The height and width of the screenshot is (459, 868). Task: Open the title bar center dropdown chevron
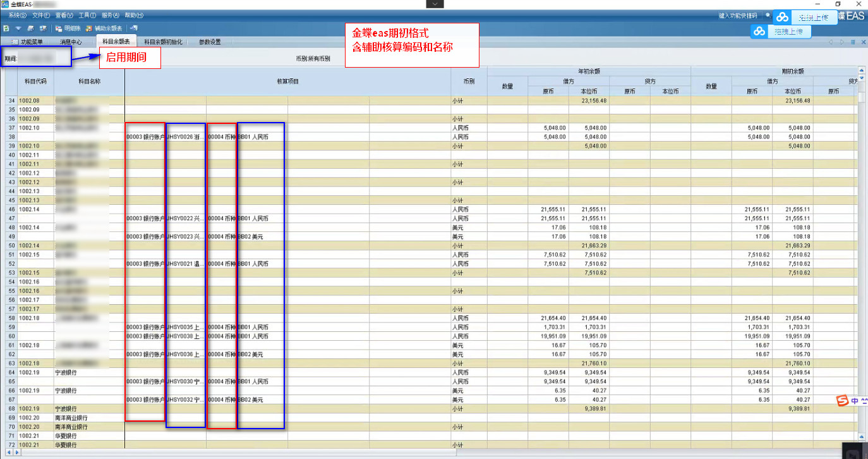435,4
